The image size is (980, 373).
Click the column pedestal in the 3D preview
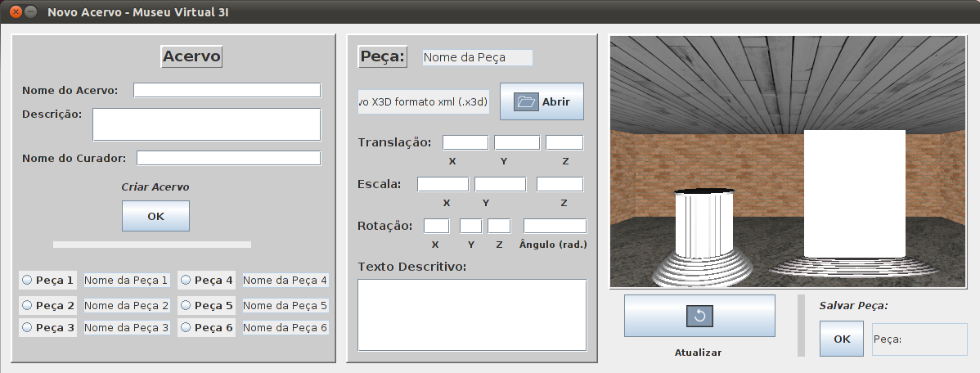pyautogui.click(x=703, y=237)
